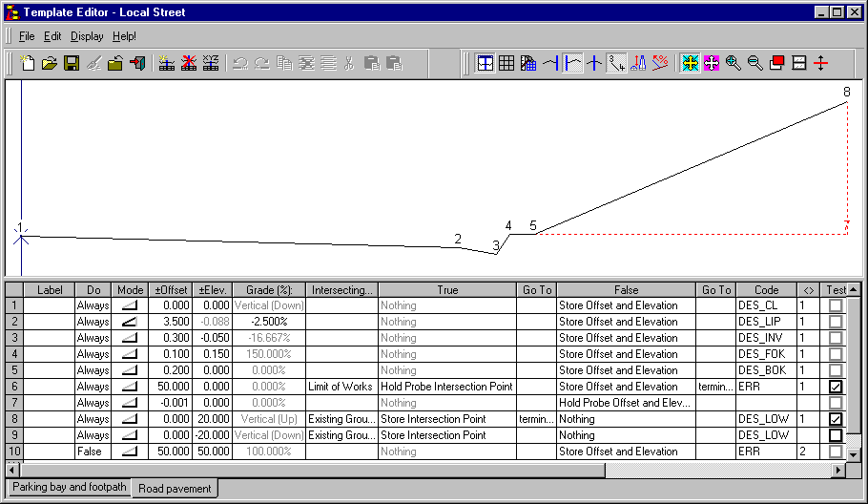Click the insert row icon with yellow spark
The height and width of the screenshot is (504, 868).
(167, 63)
